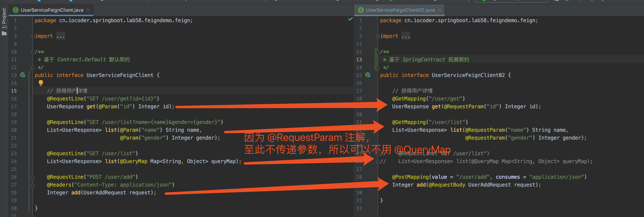644x217 pixels.
Task: Click line number 24 in the left editor gutter
Action: point(14,161)
